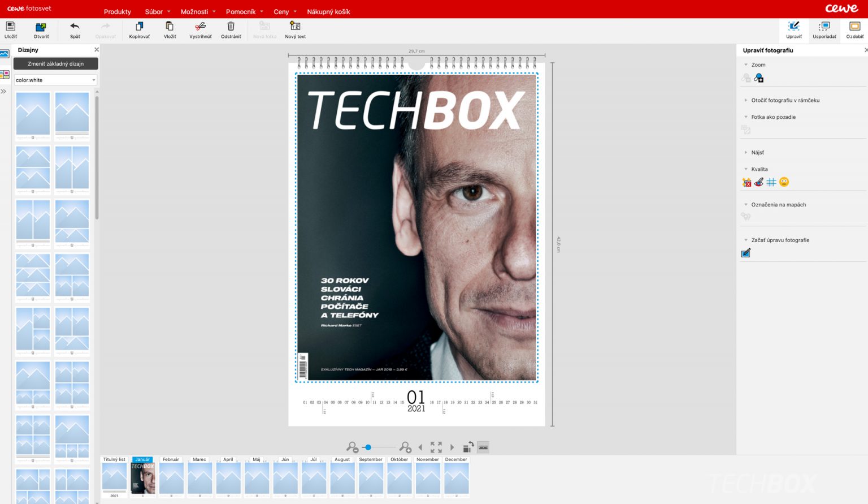868x504 pixels.
Task: Select the Február page thumbnail
Action: click(x=171, y=477)
